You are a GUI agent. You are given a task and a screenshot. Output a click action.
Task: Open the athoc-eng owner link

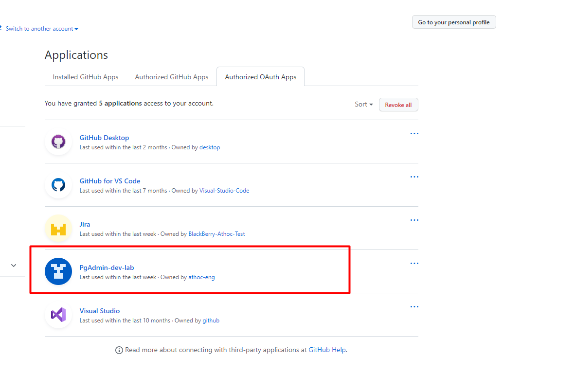(x=201, y=277)
